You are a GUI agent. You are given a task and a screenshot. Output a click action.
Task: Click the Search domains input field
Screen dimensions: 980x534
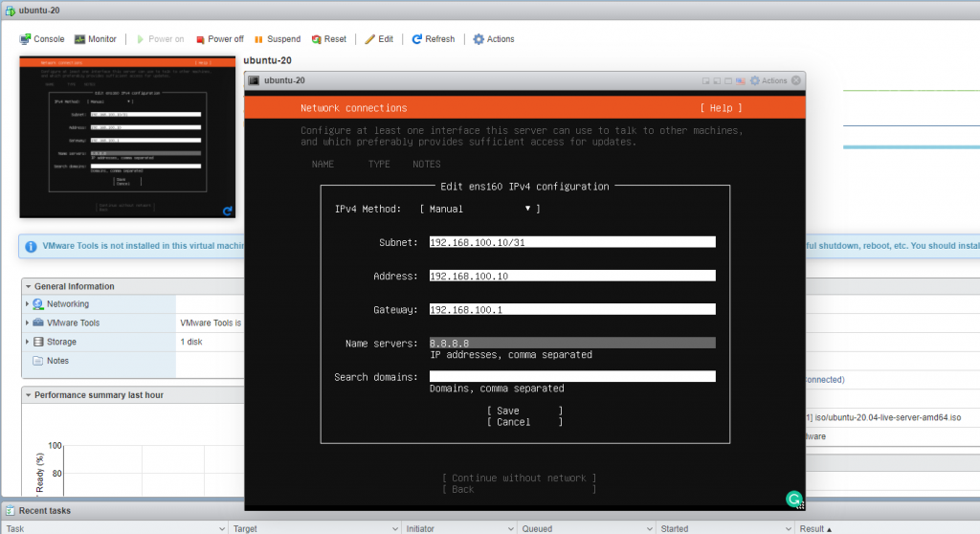click(572, 376)
